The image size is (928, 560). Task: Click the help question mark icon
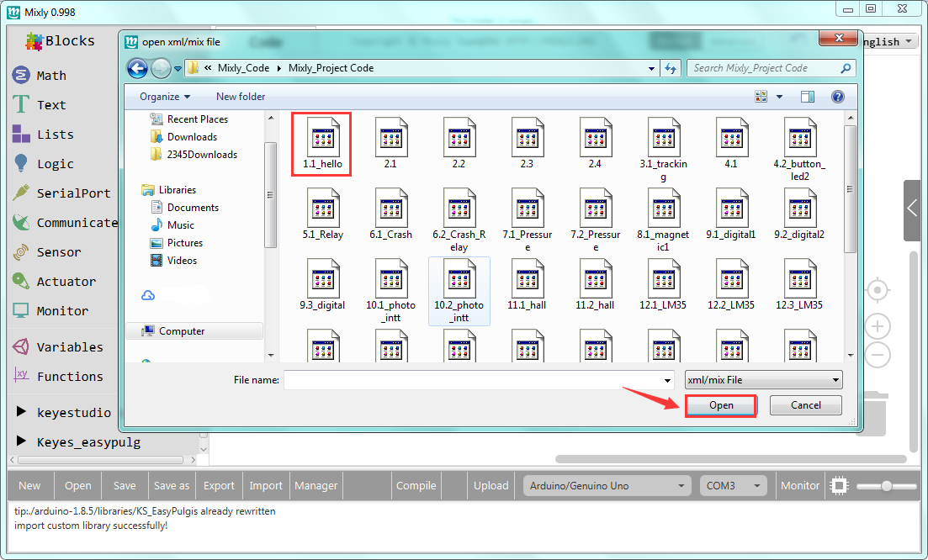[x=837, y=97]
